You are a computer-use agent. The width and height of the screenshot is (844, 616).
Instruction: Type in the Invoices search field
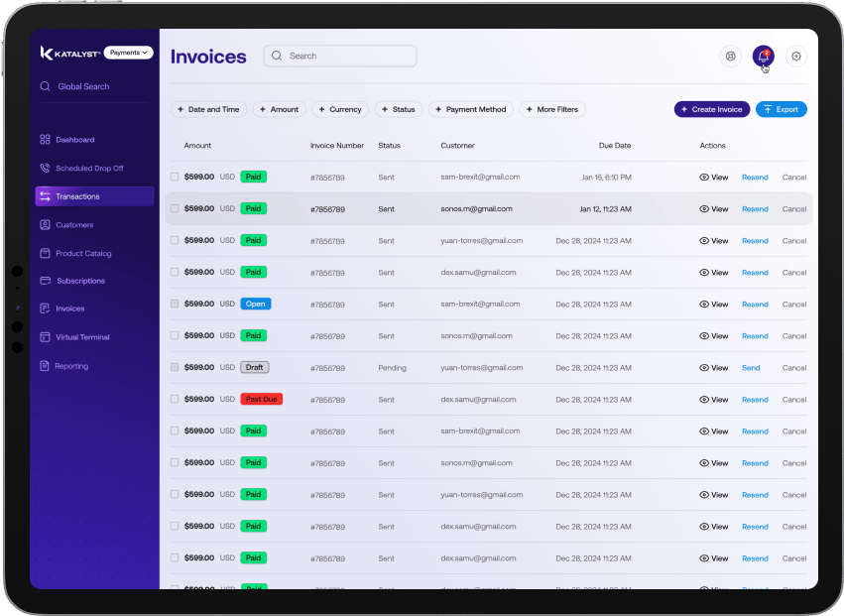tap(347, 57)
